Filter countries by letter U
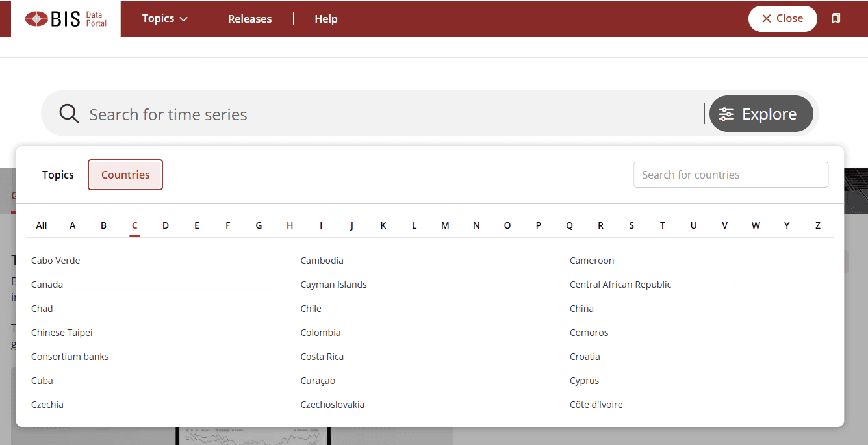Image resolution: width=868 pixels, height=445 pixels. tap(694, 225)
